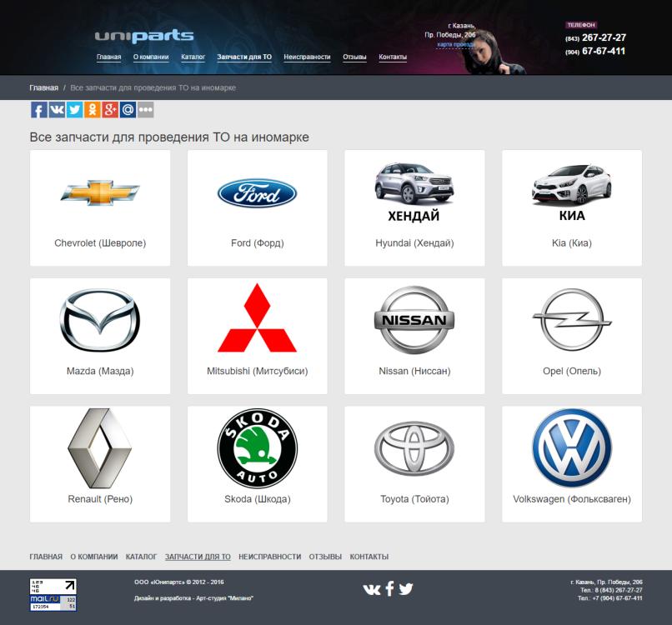Go to Контакты in top menu
Viewport: 672px width, 625px height.
point(393,57)
